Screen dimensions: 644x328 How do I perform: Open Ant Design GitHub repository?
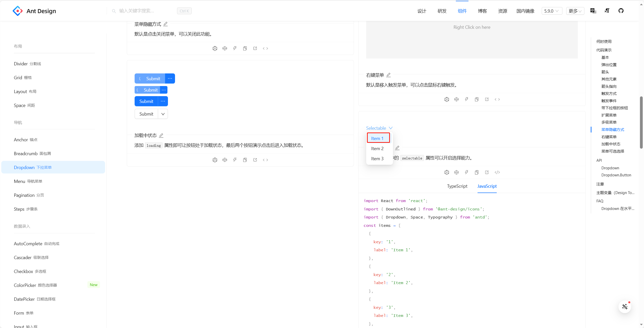[621, 11]
